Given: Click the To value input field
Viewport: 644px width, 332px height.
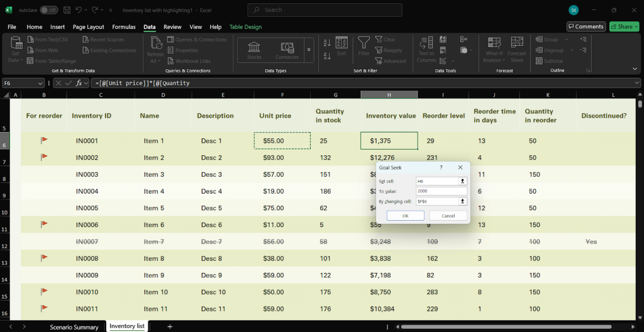Looking at the screenshot, I should tap(441, 191).
